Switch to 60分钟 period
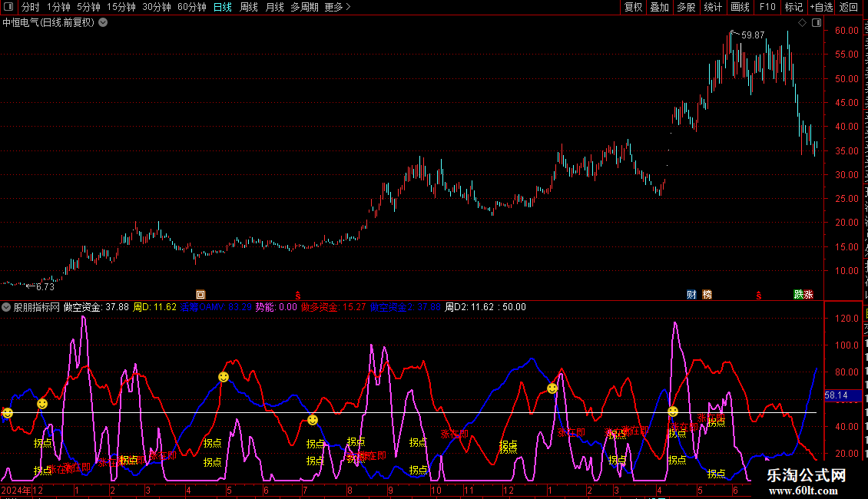868x499 pixels. [x=192, y=7]
